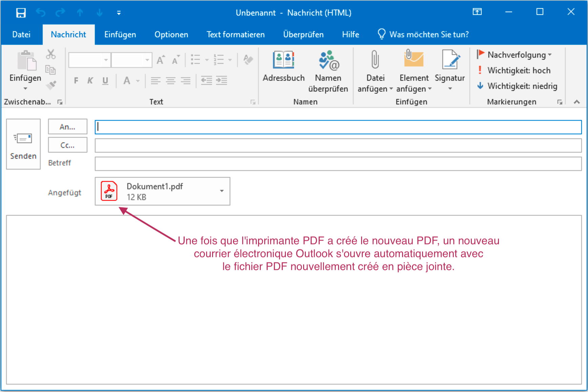The height and width of the screenshot is (392, 588).
Task: Click the An... recipient button
Action: click(x=67, y=127)
